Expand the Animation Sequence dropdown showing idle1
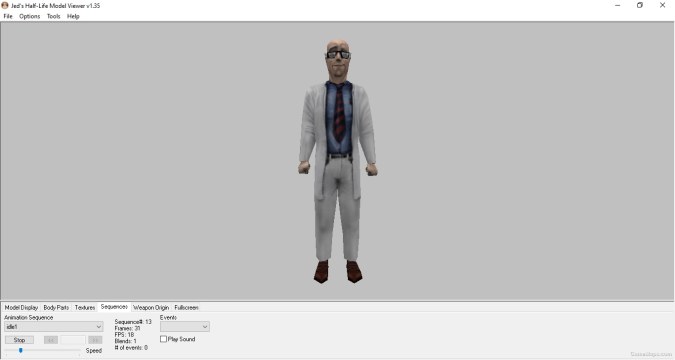 [53, 327]
